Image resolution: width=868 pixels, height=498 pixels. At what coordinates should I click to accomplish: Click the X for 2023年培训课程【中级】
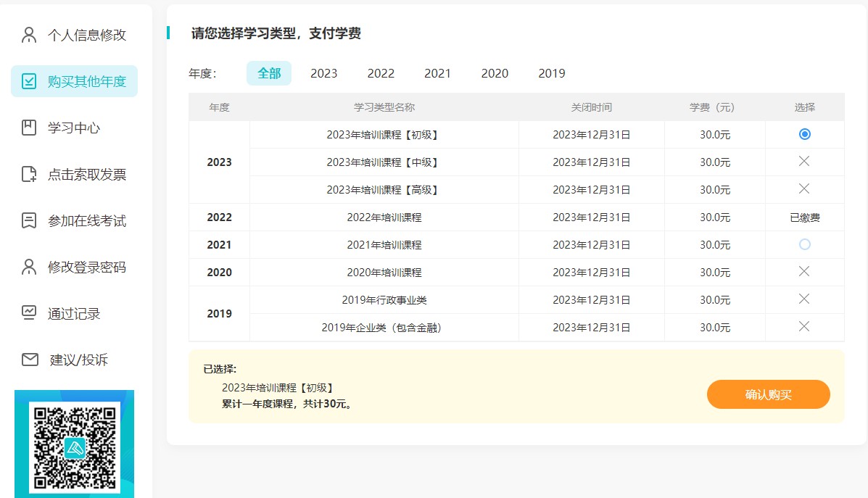click(803, 162)
